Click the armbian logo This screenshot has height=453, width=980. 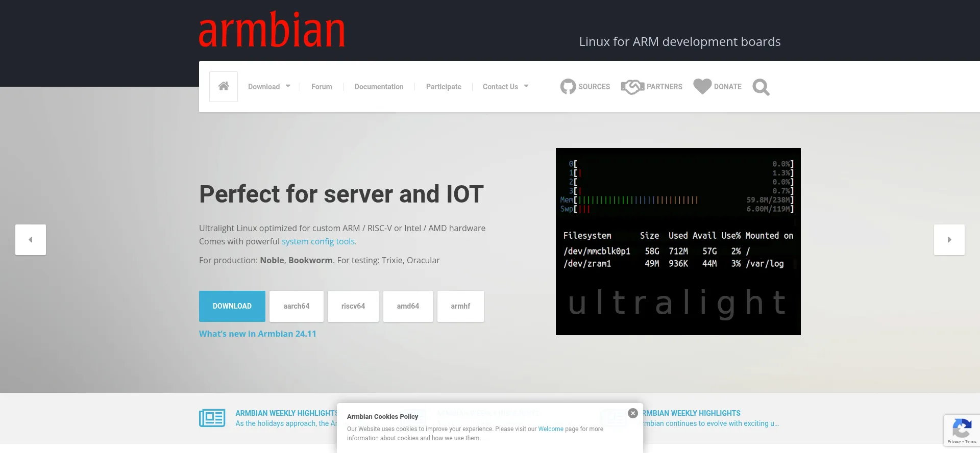(272, 30)
